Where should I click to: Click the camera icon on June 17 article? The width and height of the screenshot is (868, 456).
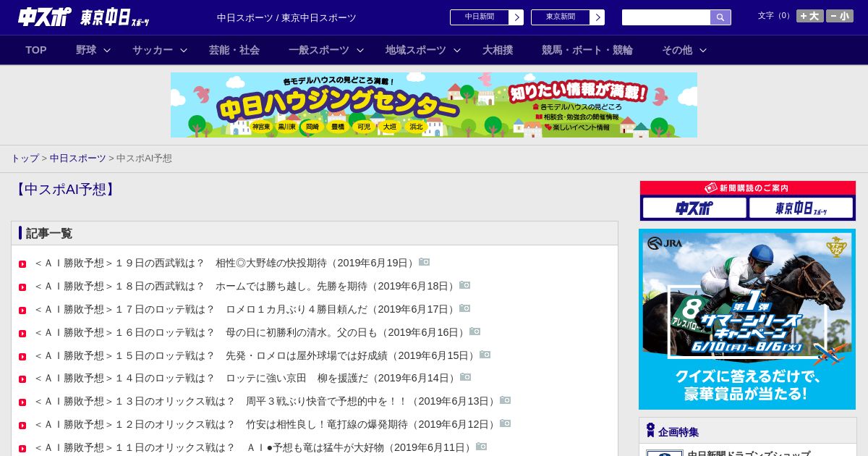click(x=465, y=308)
